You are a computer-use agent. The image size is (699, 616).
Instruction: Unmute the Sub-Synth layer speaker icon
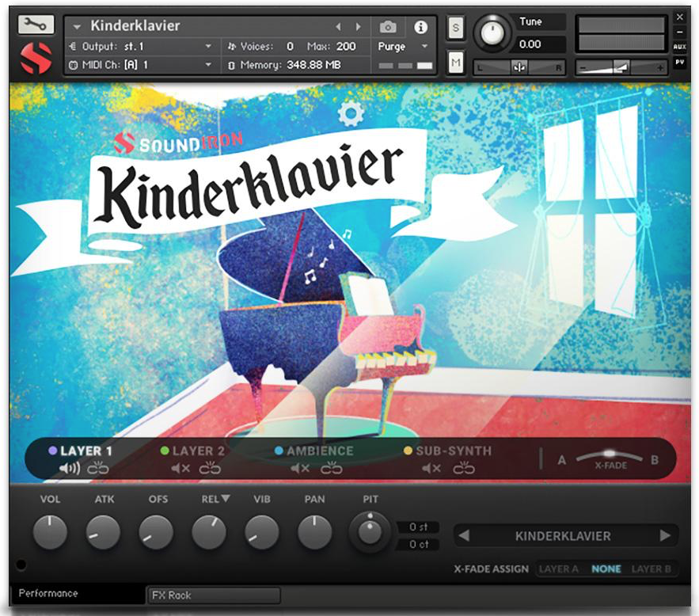pos(431,469)
